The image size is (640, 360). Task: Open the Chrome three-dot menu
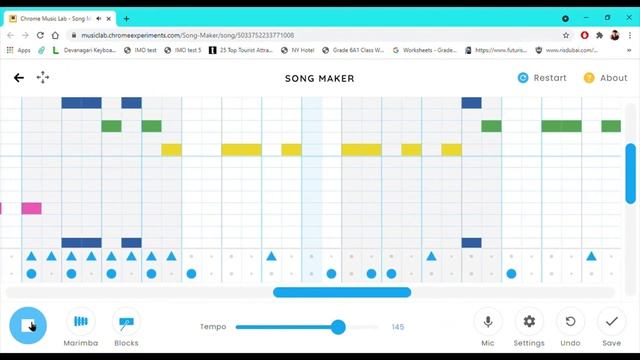coord(630,36)
